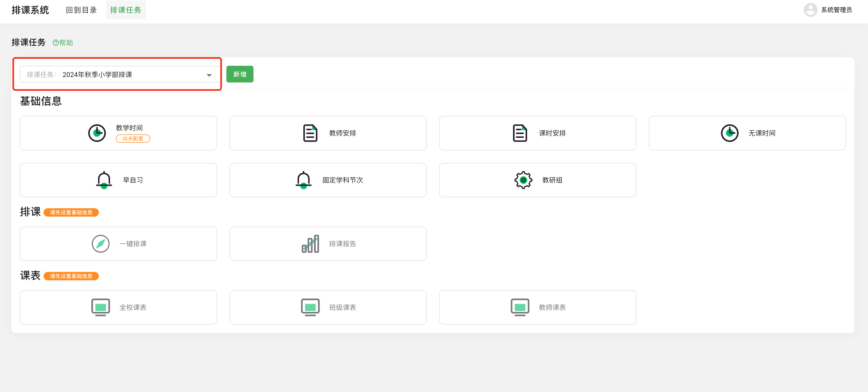The image size is (868, 392).
Task: Click the 教学时间 clock icon
Action: [x=97, y=133]
